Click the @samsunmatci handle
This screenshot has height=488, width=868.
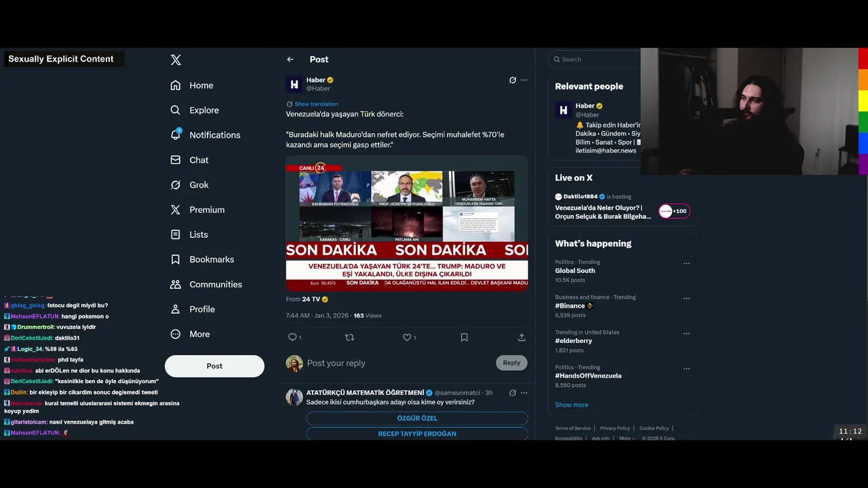[x=457, y=393]
